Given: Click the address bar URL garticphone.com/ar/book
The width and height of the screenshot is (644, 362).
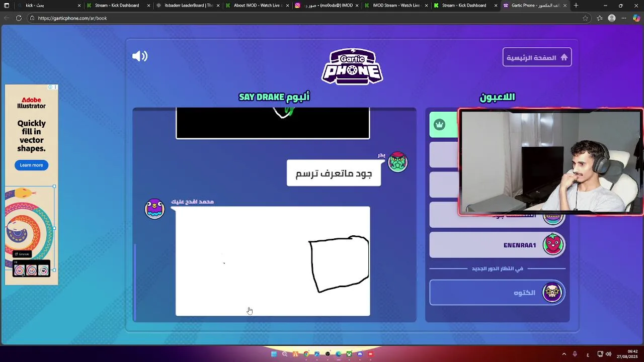Looking at the screenshot, I should (x=72, y=18).
